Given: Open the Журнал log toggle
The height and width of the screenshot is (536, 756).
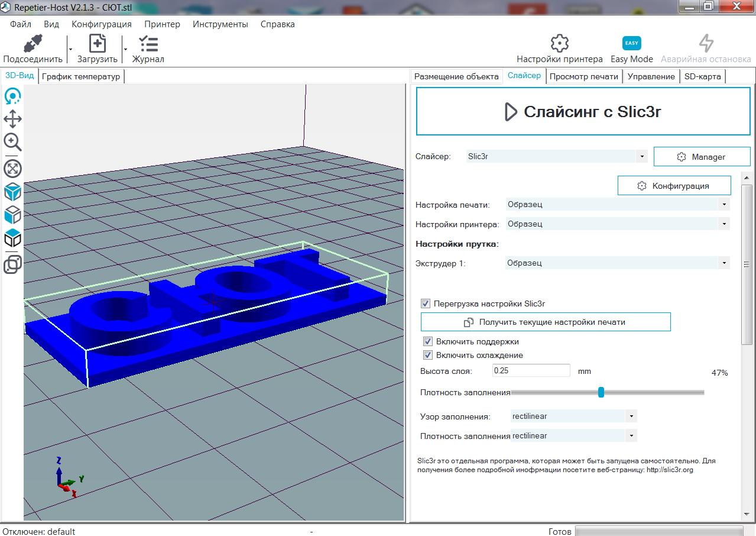Looking at the screenshot, I should (148, 44).
